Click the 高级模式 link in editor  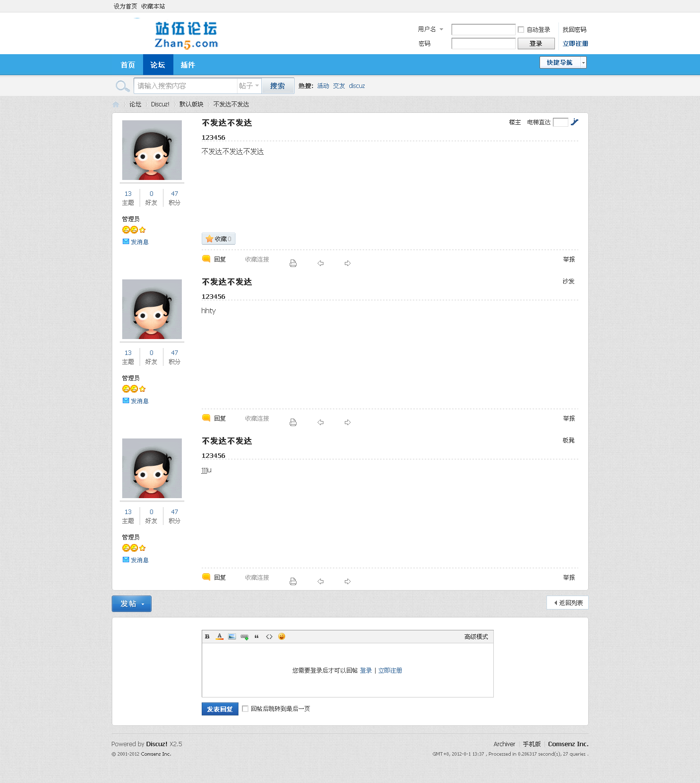(x=476, y=637)
